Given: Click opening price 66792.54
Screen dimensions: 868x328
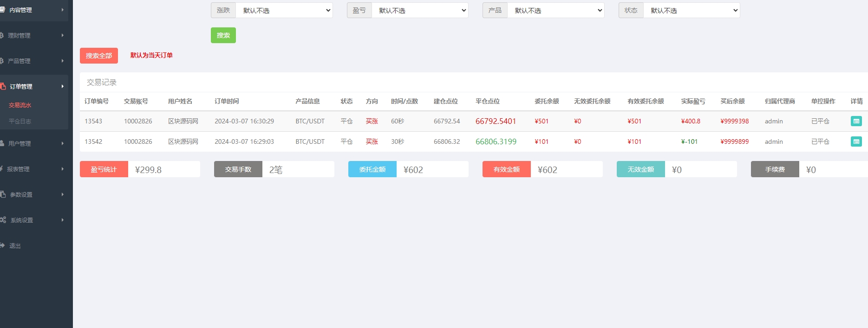Looking at the screenshot, I should (447, 121).
